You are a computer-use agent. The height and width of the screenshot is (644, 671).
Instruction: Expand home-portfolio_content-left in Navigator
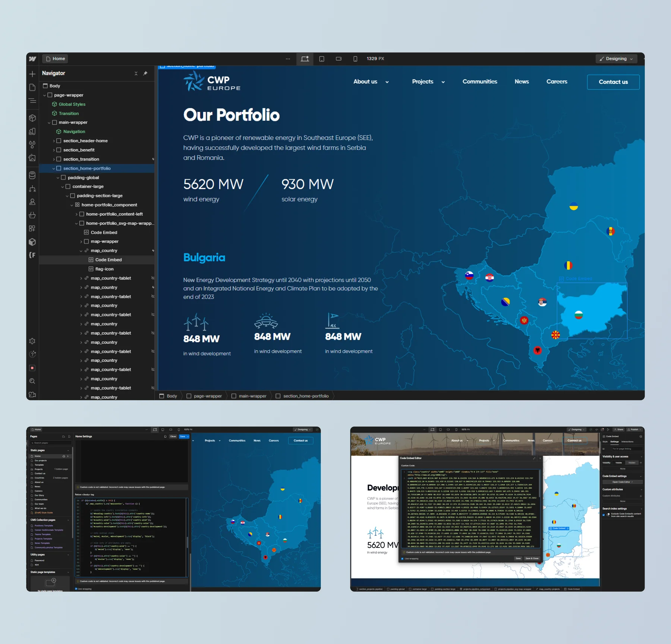point(77,214)
